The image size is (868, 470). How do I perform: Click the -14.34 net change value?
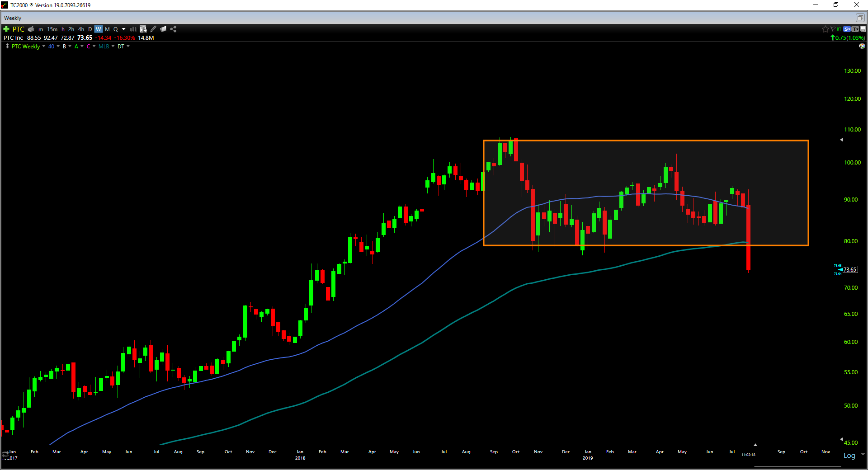[x=104, y=38]
